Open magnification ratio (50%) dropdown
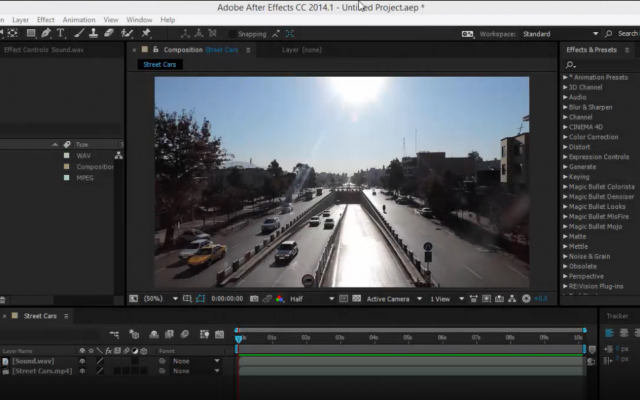Image resolution: width=640 pixels, height=400 pixels. pyautogui.click(x=161, y=299)
